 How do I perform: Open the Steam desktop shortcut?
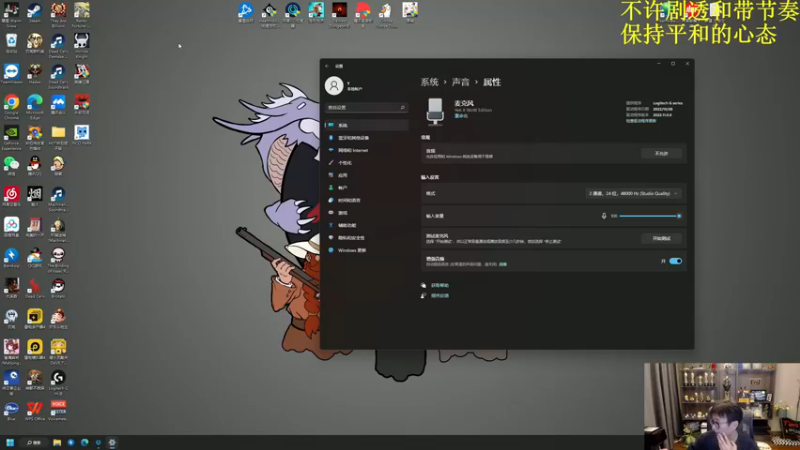click(x=35, y=13)
